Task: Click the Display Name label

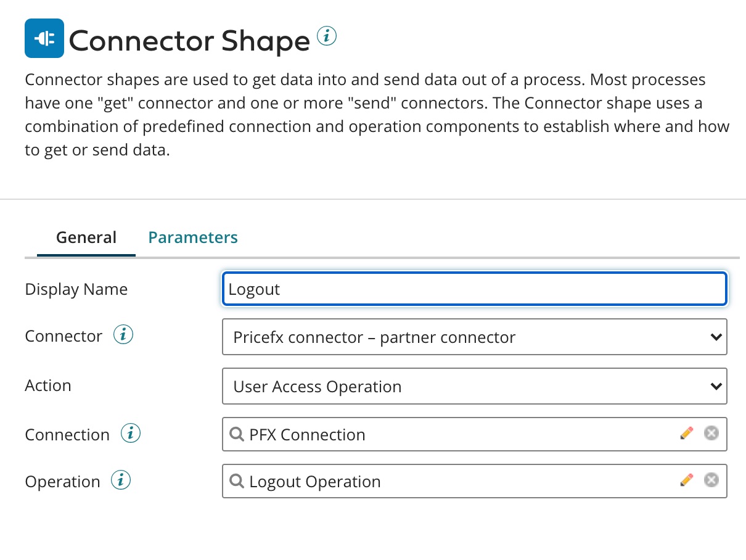Action: pyautogui.click(x=76, y=289)
